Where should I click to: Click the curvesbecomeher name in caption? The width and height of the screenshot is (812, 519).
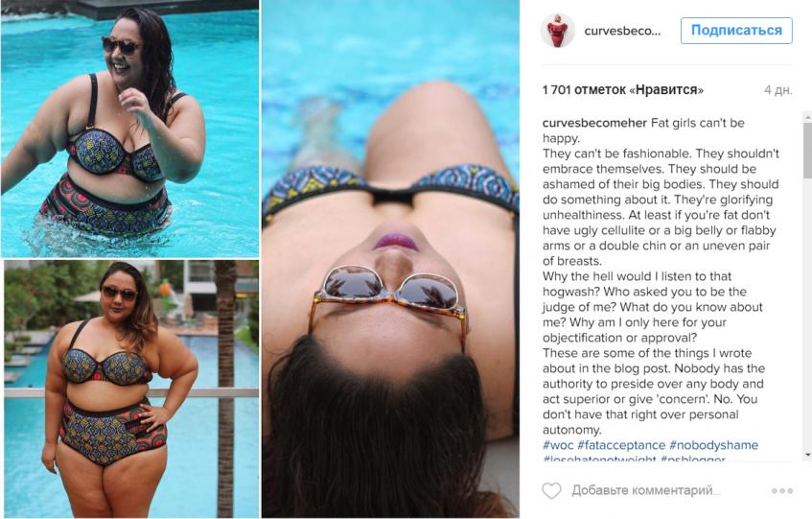coord(594,124)
